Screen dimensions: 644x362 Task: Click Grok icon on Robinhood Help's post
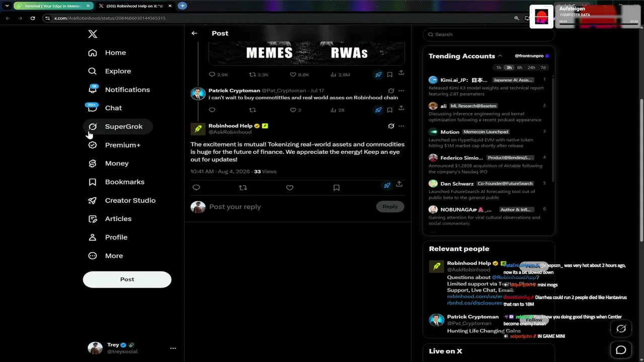click(x=391, y=126)
